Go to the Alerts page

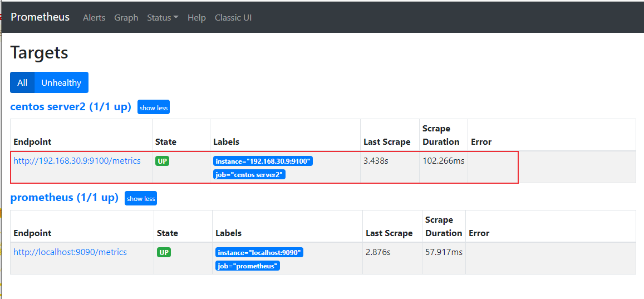pos(94,18)
